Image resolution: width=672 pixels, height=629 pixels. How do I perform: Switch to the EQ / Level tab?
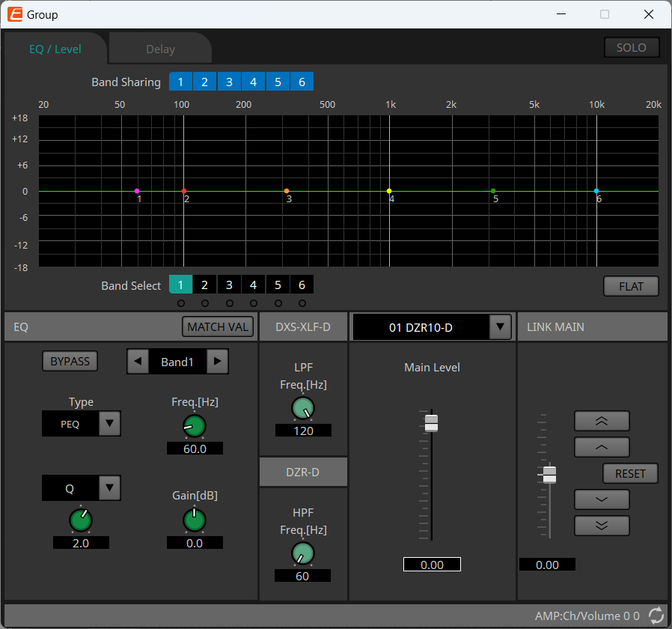click(55, 49)
